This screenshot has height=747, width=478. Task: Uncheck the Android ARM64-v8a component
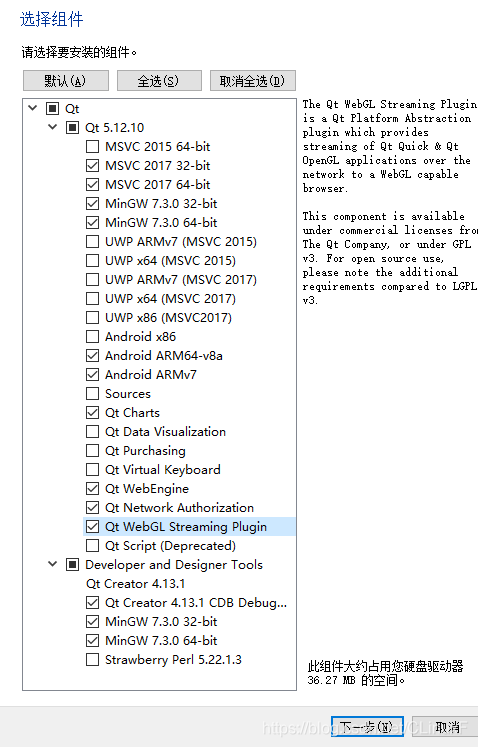pos(92,356)
